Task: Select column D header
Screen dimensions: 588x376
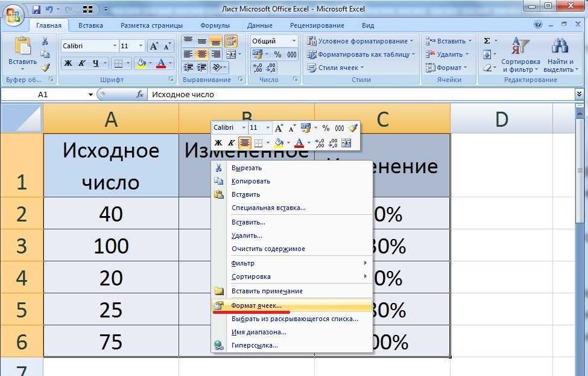Action: tap(501, 119)
